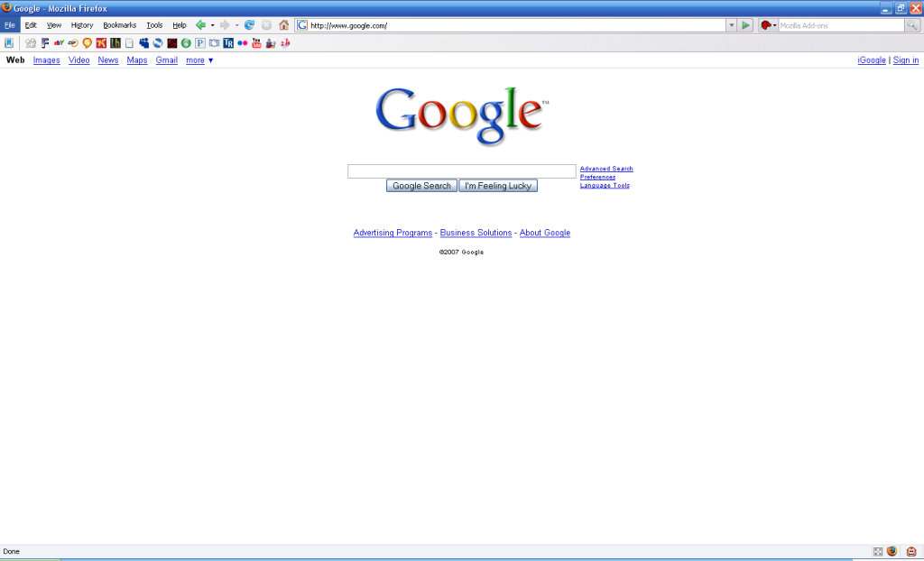The width and height of the screenshot is (924, 561).
Task: Open the Help menu
Action: click(x=180, y=25)
